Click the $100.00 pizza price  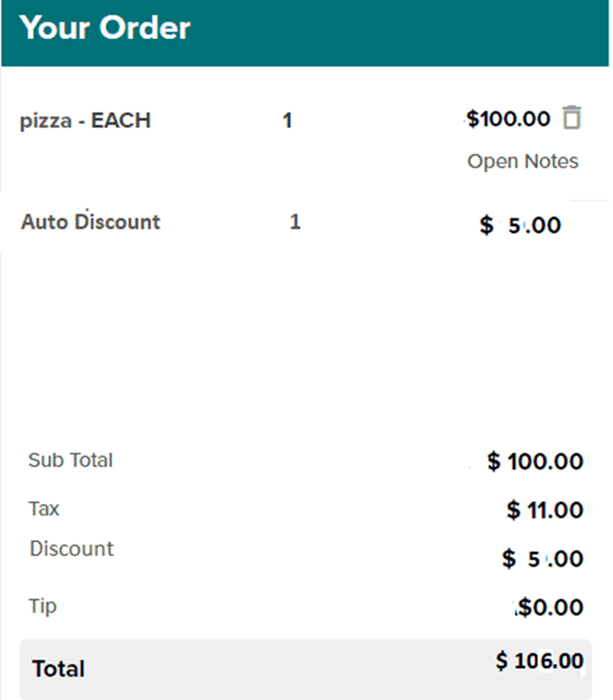[x=509, y=118]
